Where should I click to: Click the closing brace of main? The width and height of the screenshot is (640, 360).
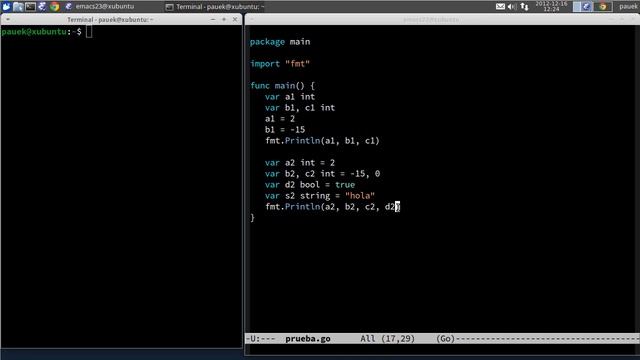click(252, 218)
